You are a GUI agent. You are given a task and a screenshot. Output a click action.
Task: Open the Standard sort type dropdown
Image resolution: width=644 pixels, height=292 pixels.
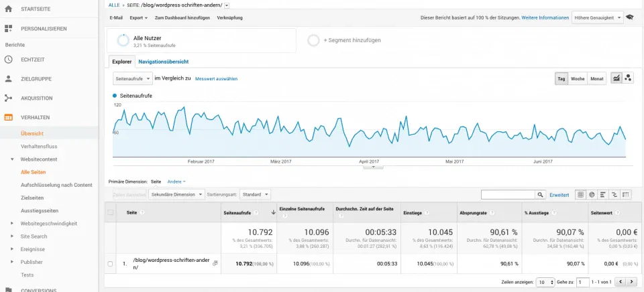pyautogui.click(x=255, y=194)
